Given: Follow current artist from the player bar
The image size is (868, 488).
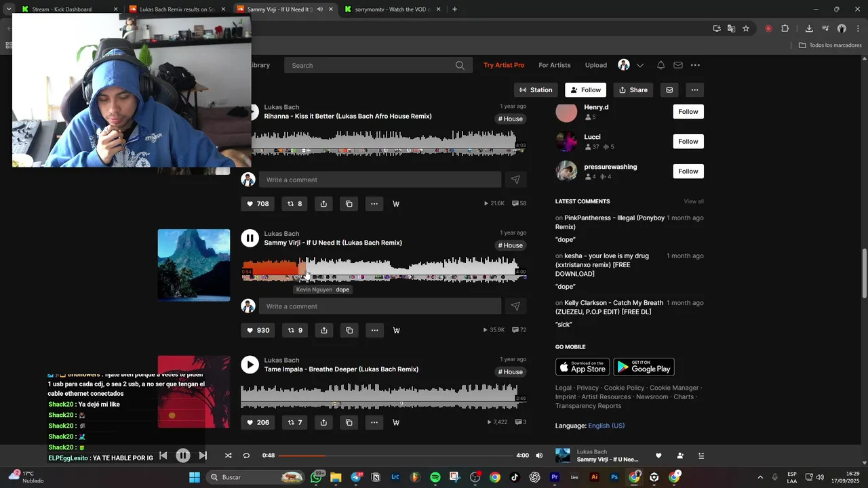Looking at the screenshot, I should 680,455.
